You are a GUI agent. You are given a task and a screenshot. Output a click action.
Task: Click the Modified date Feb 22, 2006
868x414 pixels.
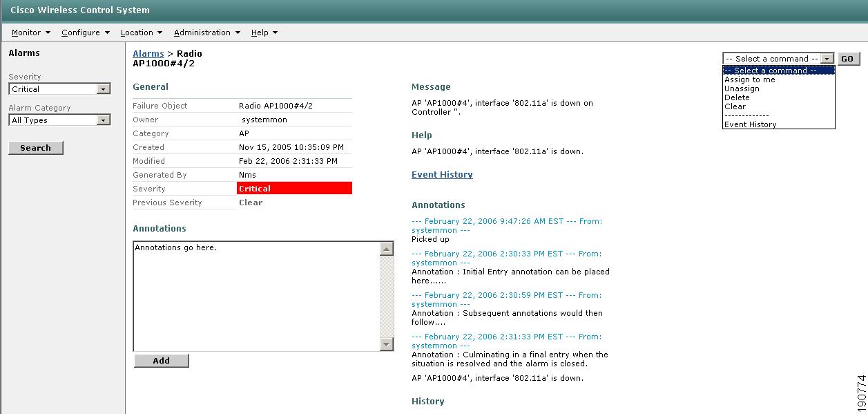click(x=288, y=161)
